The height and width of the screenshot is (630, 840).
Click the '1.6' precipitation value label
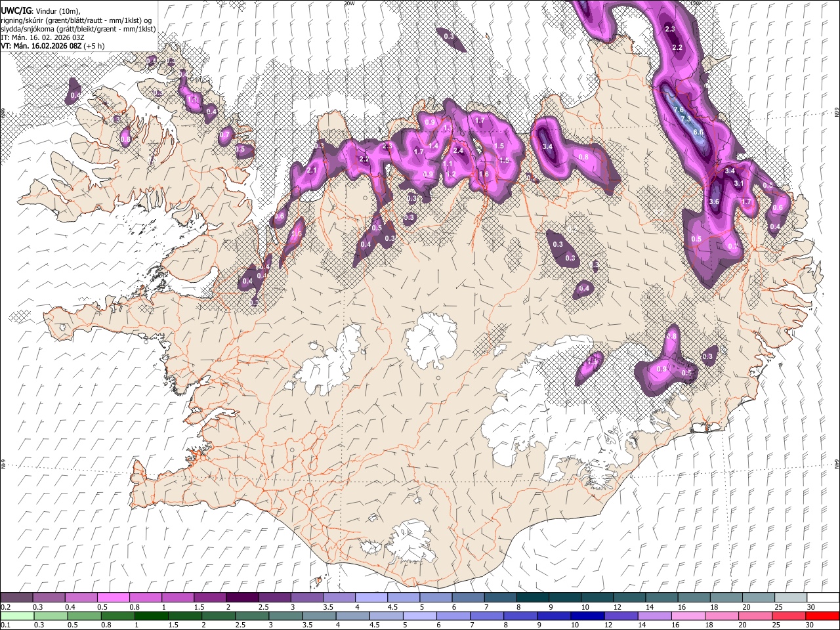(484, 174)
